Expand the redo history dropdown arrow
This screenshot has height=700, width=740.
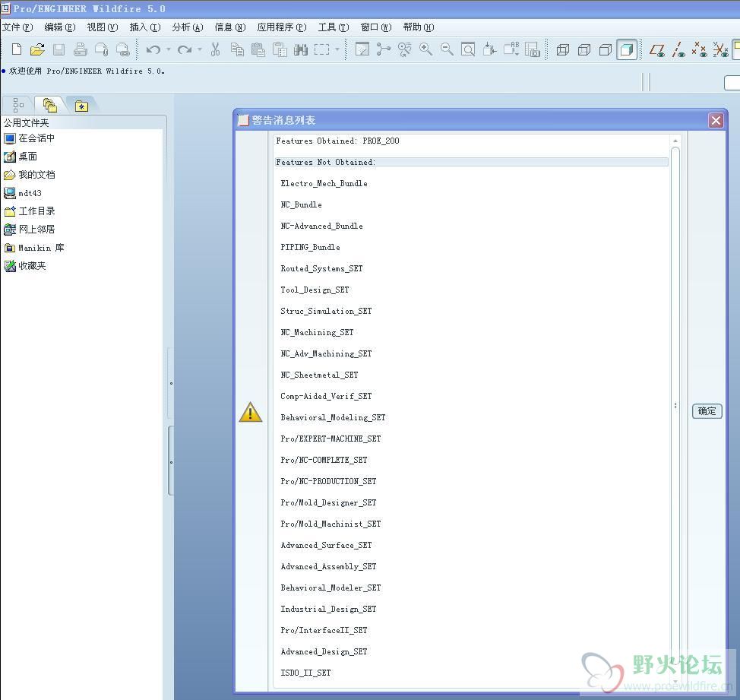[200, 49]
